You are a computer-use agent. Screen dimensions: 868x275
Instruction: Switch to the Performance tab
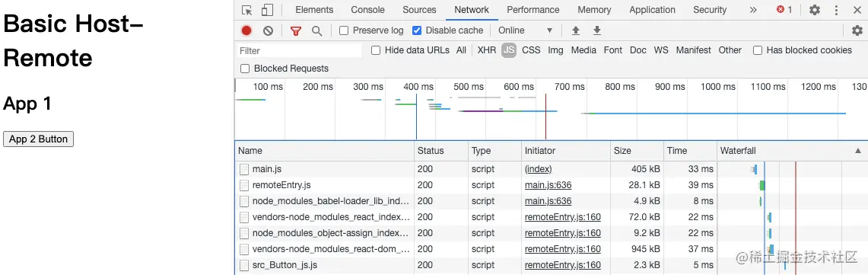533,10
